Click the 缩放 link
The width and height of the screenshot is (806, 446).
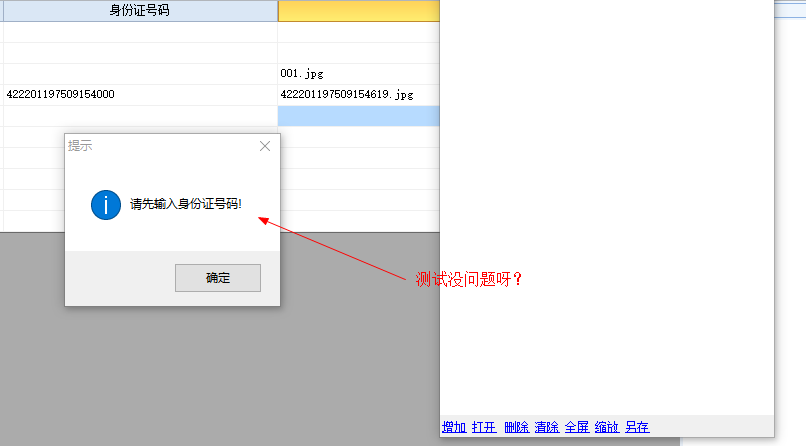tap(607, 427)
